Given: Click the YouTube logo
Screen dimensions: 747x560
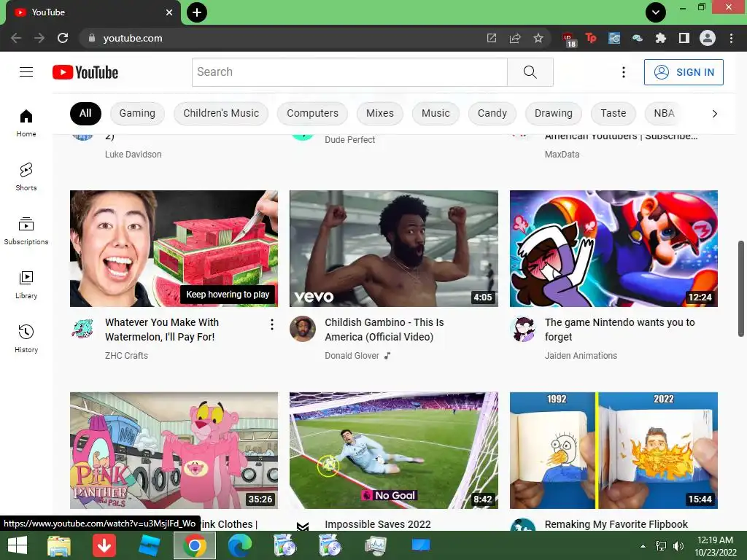Looking at the screenshot, I should (x=85, y=72).
